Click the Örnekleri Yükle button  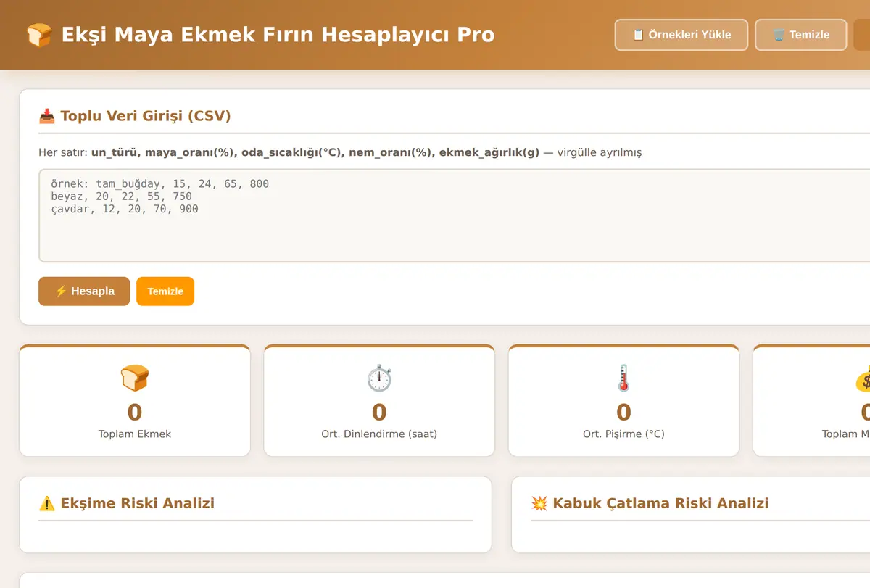pyautogui.click(x=681, y=35)
